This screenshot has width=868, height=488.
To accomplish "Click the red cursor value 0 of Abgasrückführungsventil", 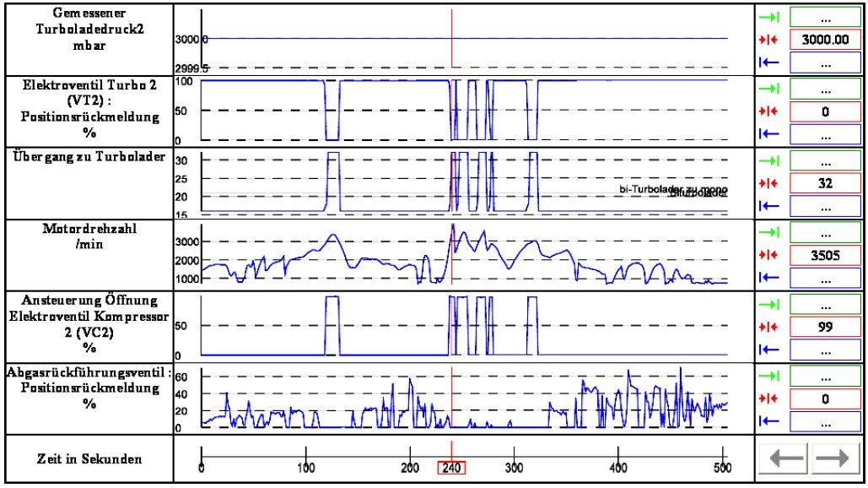I will 825,399.
